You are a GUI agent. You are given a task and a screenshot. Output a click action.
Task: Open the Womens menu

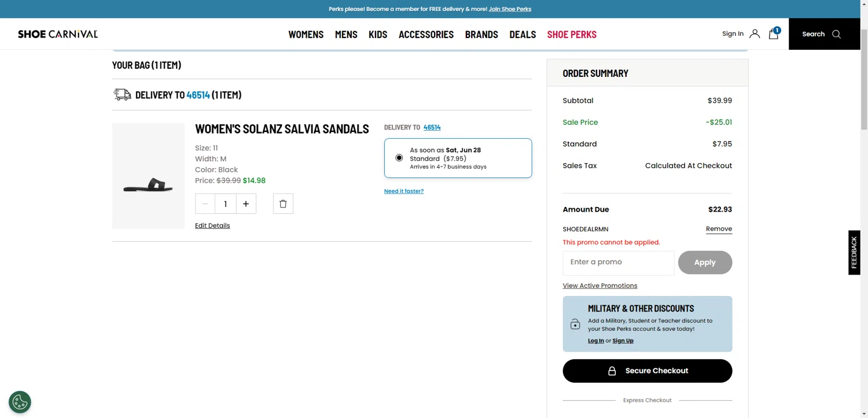306,34
